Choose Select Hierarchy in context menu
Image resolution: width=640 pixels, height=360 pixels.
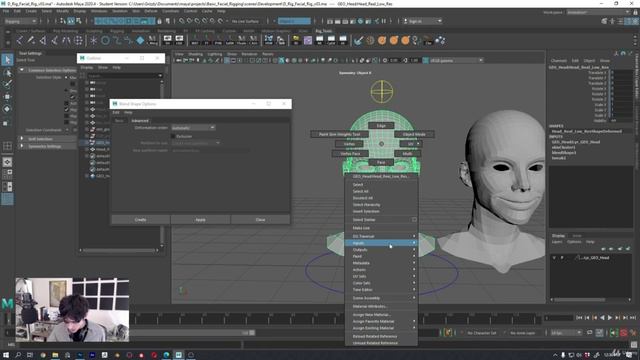[366, 204]
